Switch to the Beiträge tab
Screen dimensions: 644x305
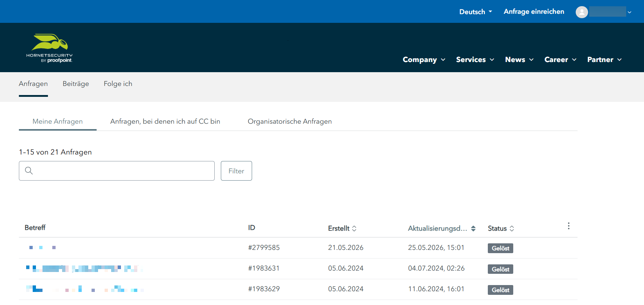coord(76,84)
